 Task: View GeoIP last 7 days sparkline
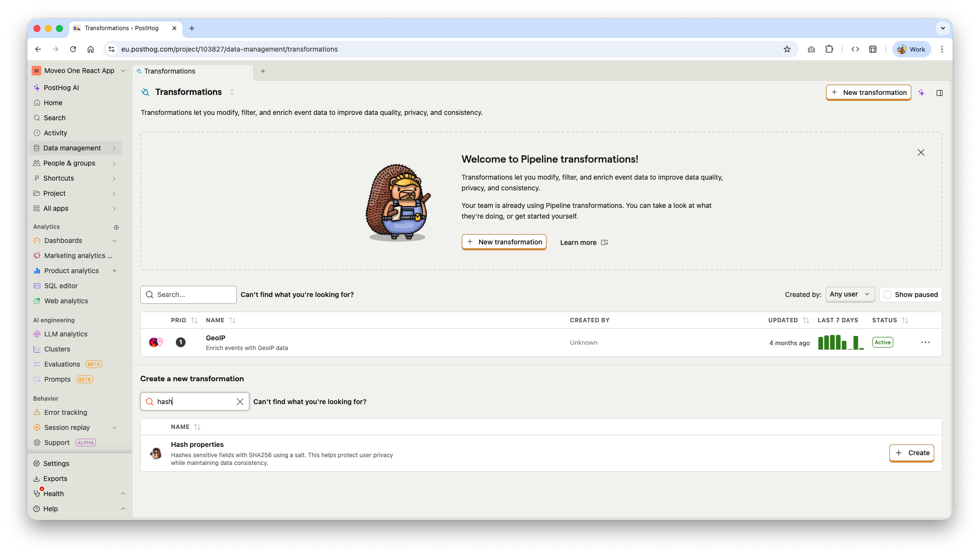click(x=841, y=342)
